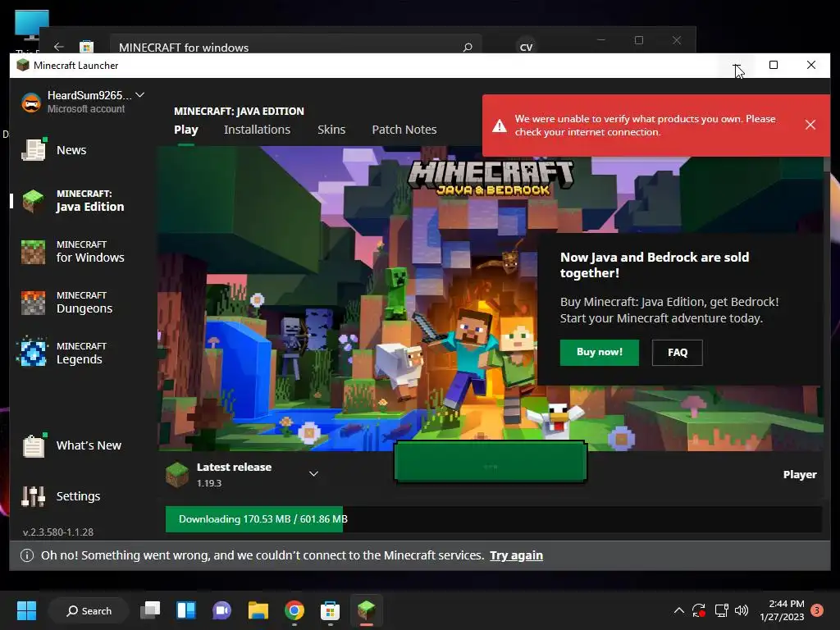Screen dimensions: 840x630
Task: Expand the Latest release version dropdown
Action: pos(313,473)
